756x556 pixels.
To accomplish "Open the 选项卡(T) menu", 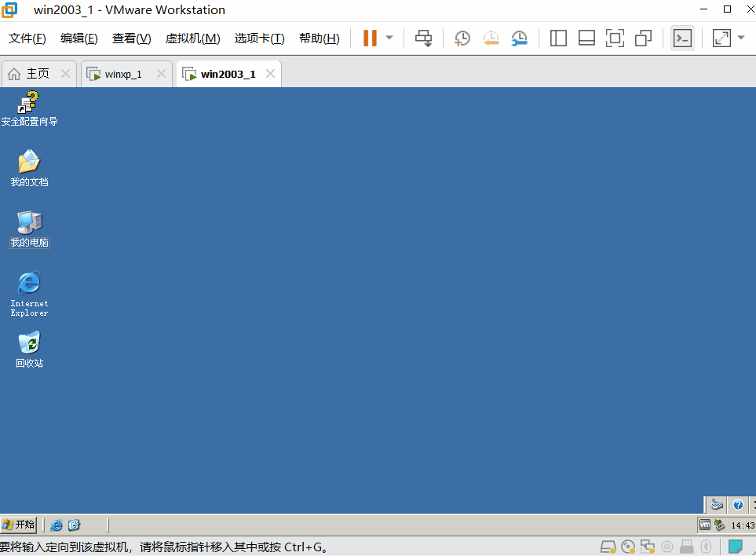I will 259,38.
